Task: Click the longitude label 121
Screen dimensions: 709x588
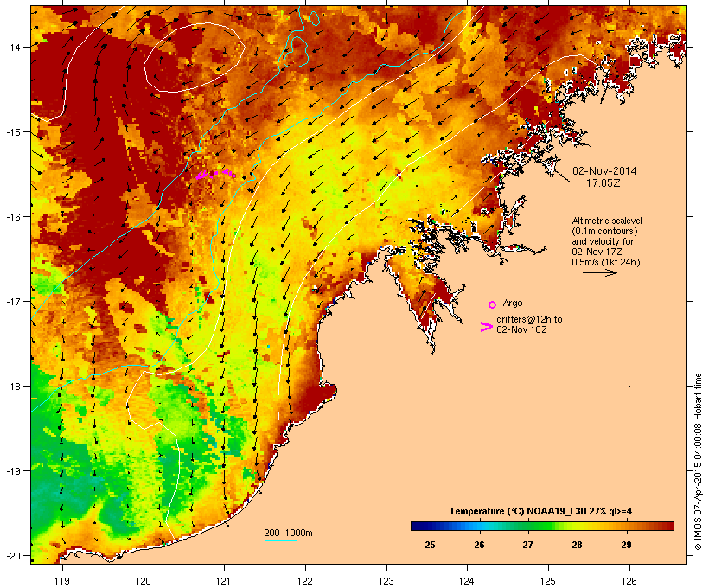Action: tap(224, 581)
